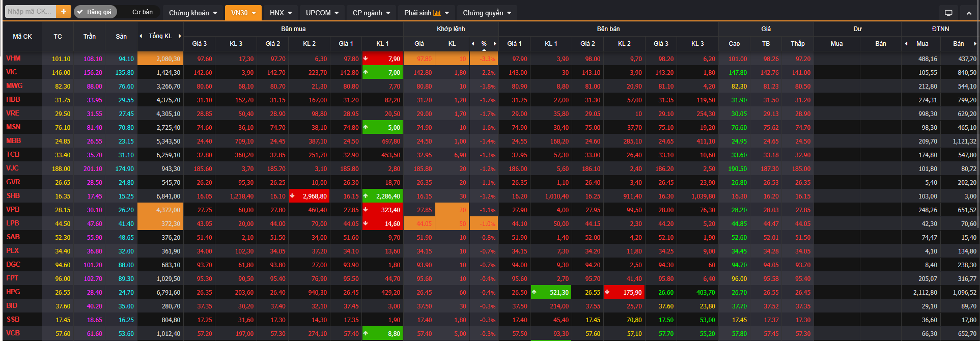980x341 pixels.
Task: Switch the view toggle to Bảng giá
Action: [x=95, y=12]
